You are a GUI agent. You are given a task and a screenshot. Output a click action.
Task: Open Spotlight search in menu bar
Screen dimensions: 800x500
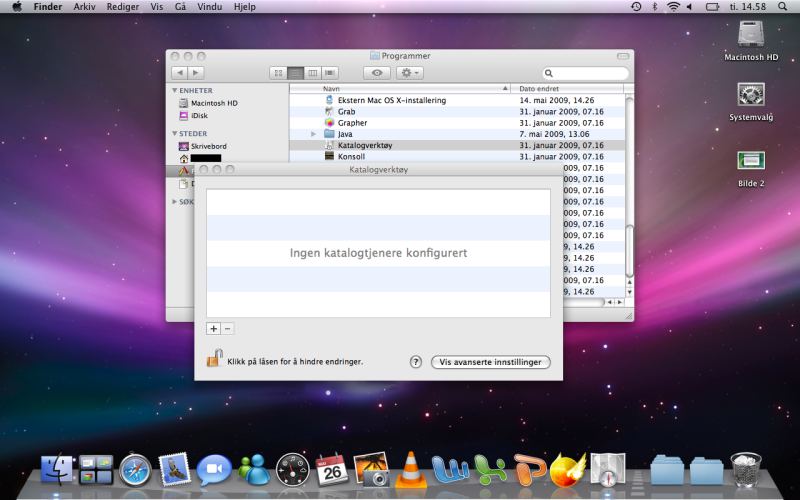click(782, 7)
